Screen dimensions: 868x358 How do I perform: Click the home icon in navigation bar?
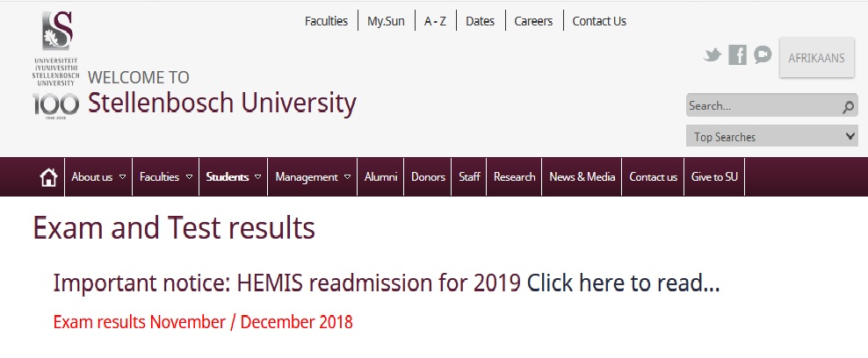(49, 177)
